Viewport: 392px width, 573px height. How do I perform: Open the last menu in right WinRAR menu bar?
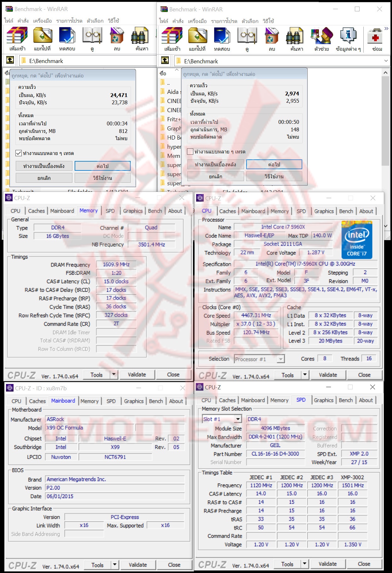[x=268, y=21]
